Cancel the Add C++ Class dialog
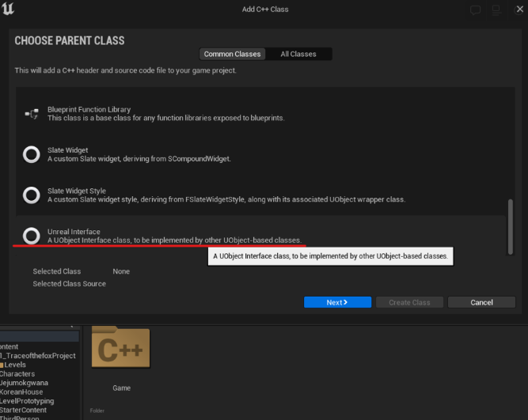 (481, 302)
